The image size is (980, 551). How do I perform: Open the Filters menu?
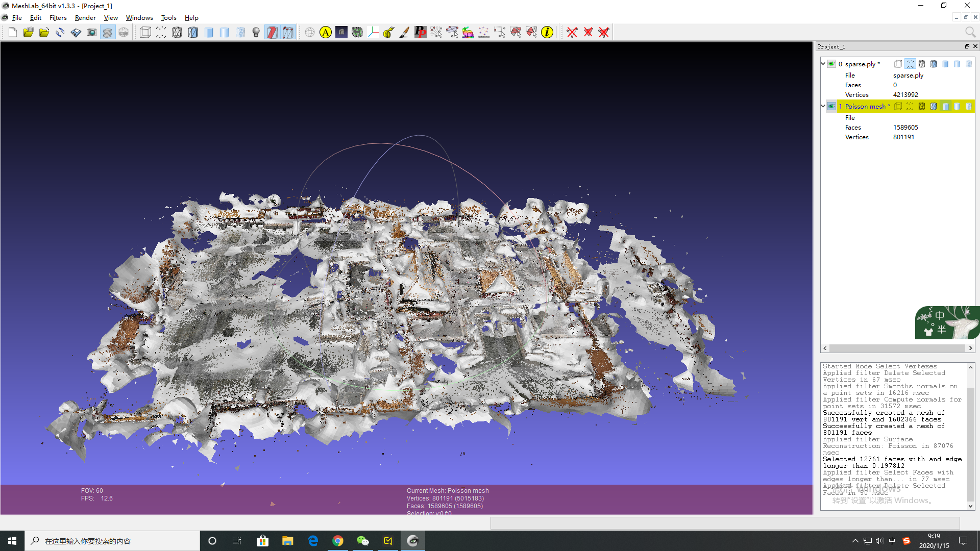pyautogui.click(x=58, y=17)
